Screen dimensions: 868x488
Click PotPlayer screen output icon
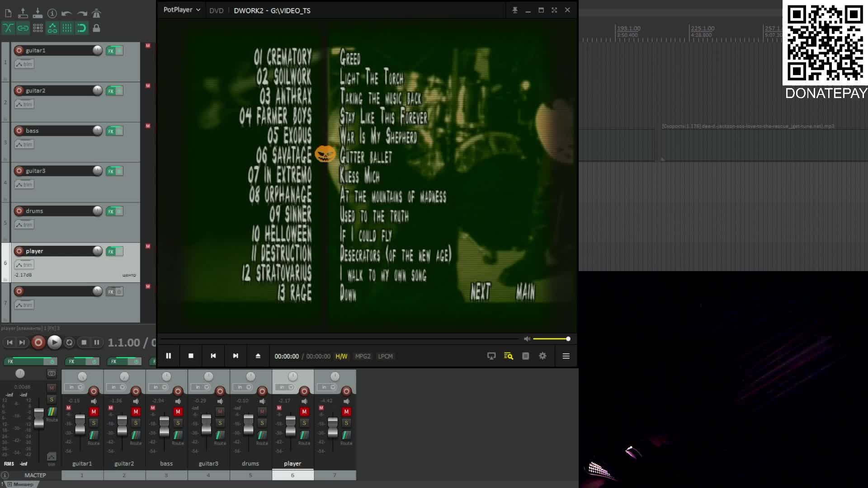point(491,356)
